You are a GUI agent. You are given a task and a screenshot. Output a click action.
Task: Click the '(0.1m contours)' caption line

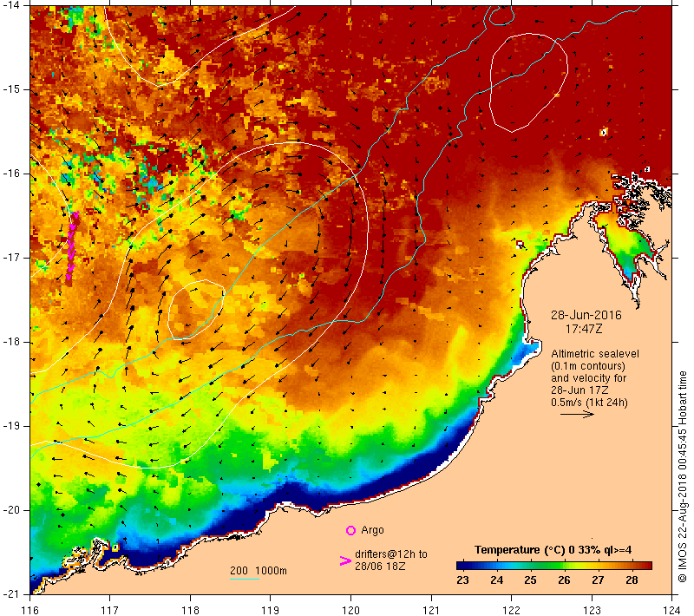588,366
